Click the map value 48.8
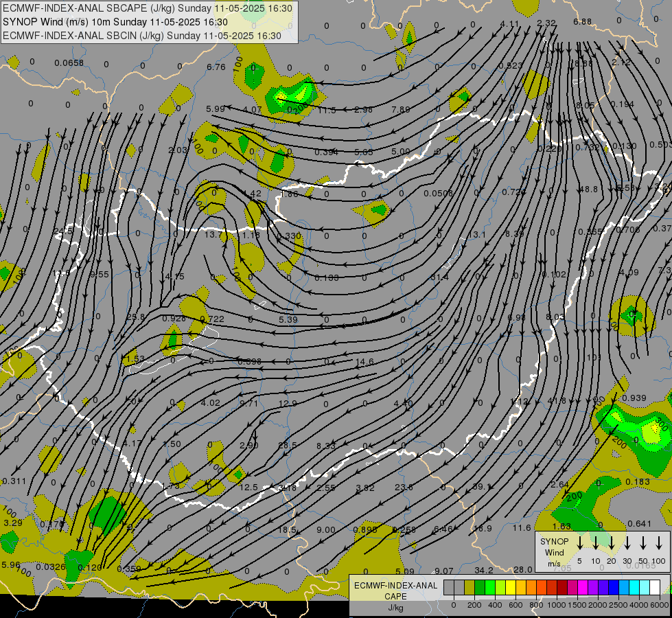This screenshot has height=618, width=672. coord(588,189)
